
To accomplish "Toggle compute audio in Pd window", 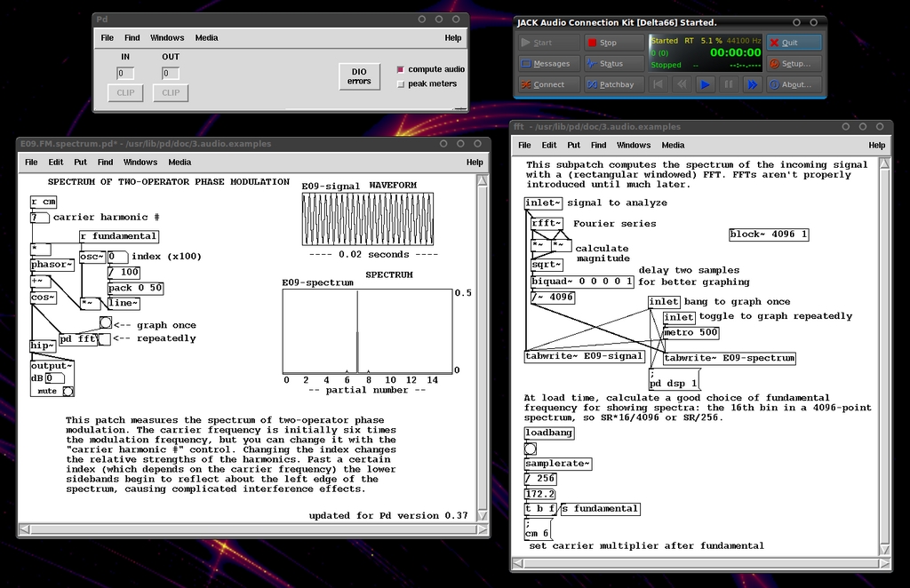I will (x=401, y=69).
